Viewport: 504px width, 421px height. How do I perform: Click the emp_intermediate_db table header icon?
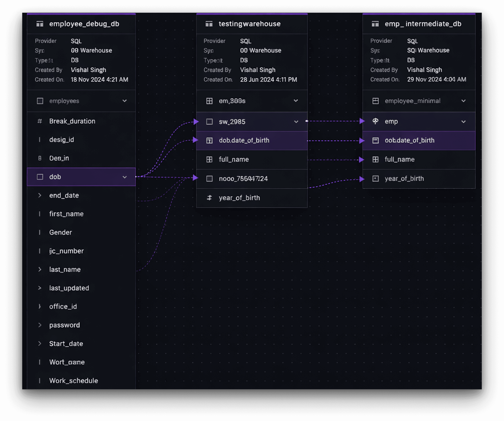(x=375, y=24)
